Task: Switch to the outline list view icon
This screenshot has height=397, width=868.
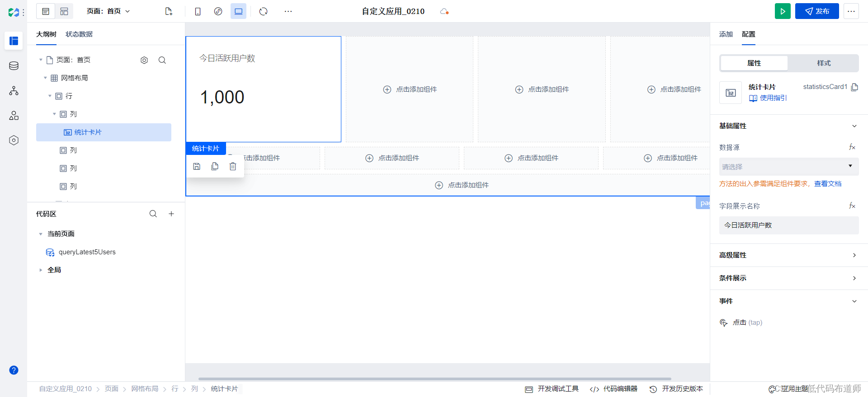Action: tap(46, 11)
